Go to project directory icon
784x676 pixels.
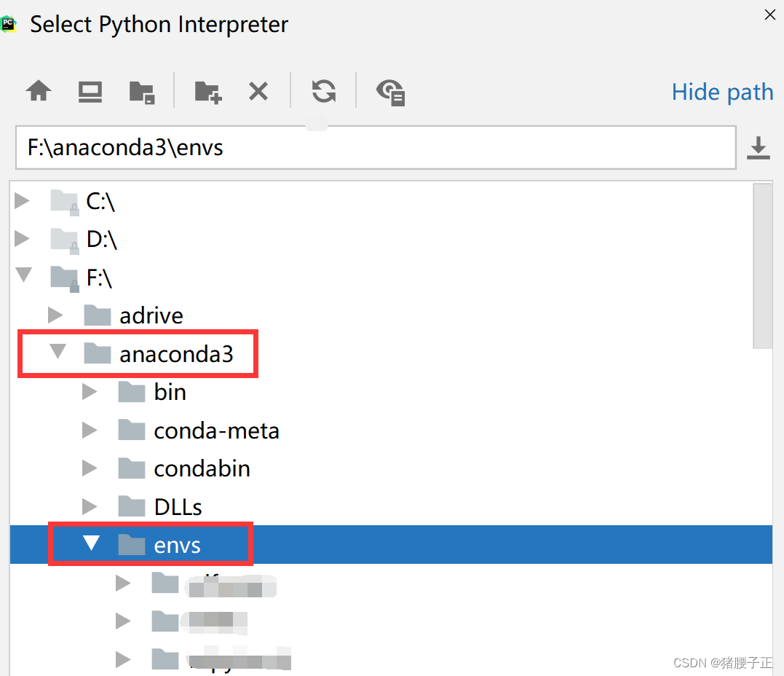click(142, 93)
